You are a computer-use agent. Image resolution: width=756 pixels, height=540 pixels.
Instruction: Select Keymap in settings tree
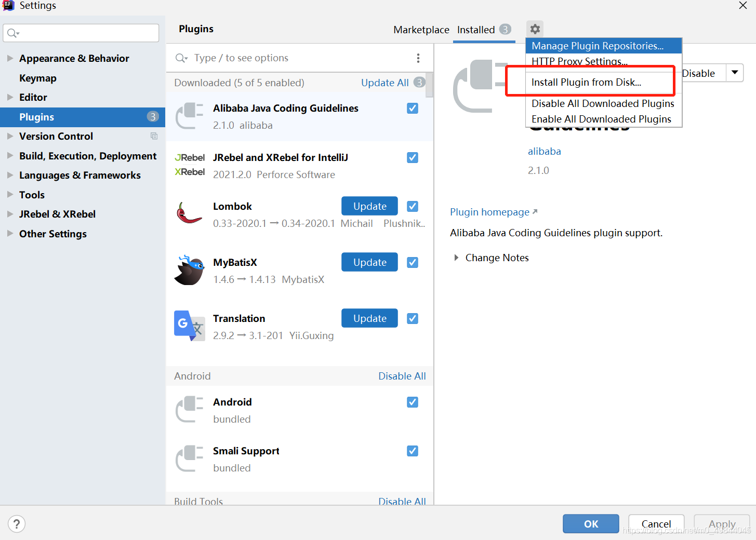(x=38, y=78)
